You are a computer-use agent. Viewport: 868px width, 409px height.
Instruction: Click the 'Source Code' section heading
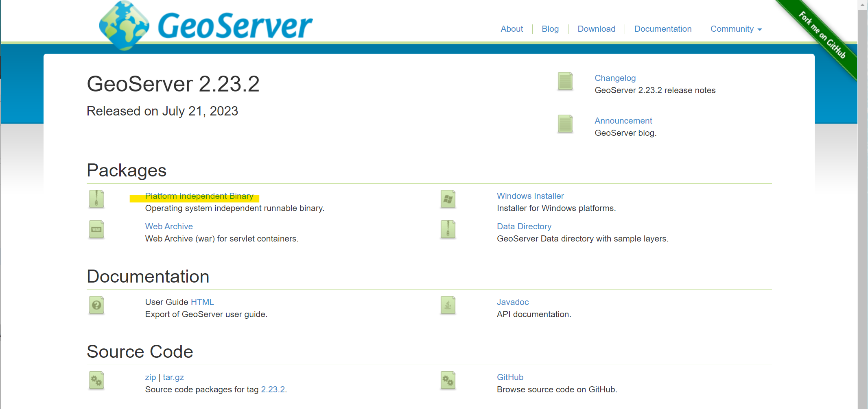(x=140, y=352)
